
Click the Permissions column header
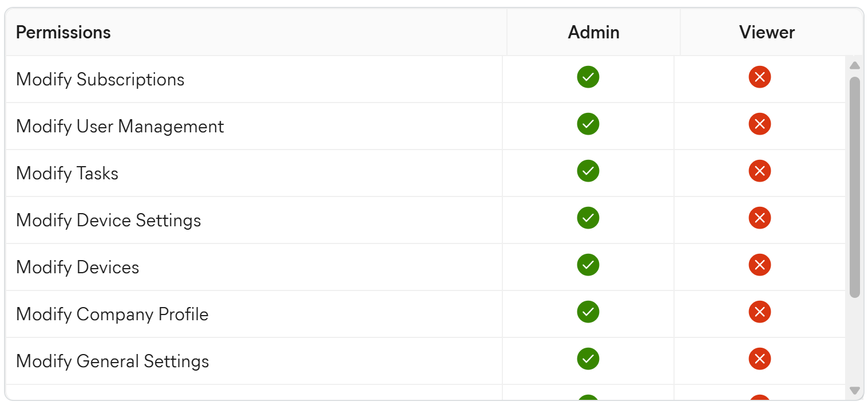tap(64, 32)
